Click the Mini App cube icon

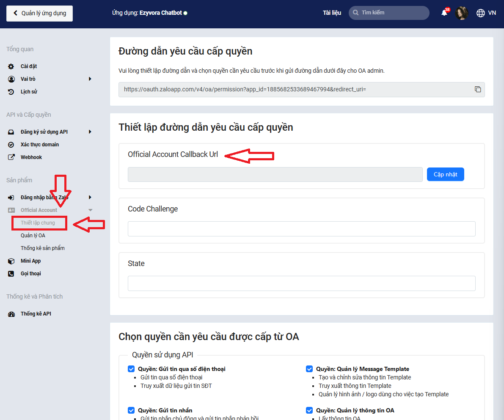tap(11, 261)
